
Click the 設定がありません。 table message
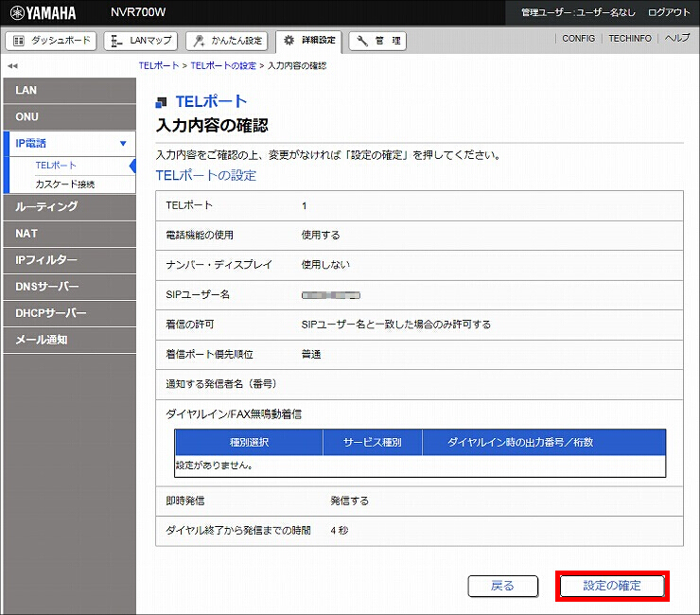[x=215, y=466]
